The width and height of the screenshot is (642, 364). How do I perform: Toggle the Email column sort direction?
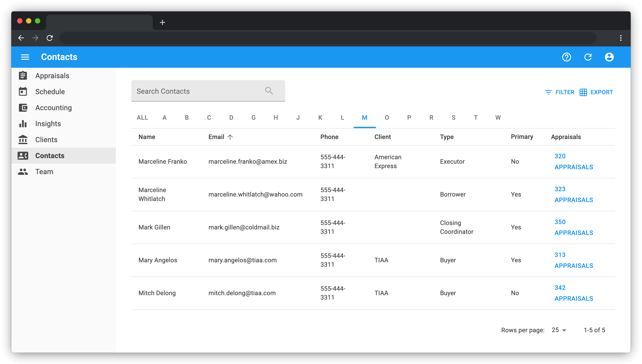click(230, 137)
